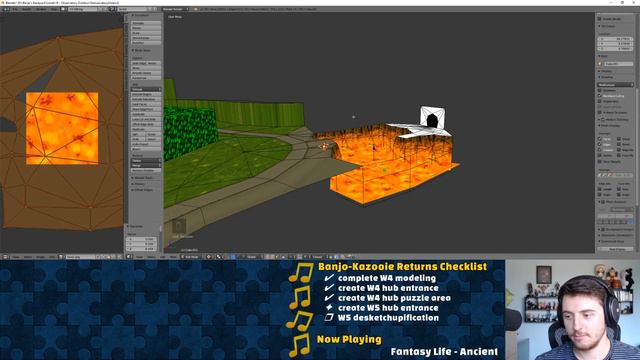Screen dimensions: 640x360
Task: Click the Shrink/Fatten button
Action: coord(146,38)
